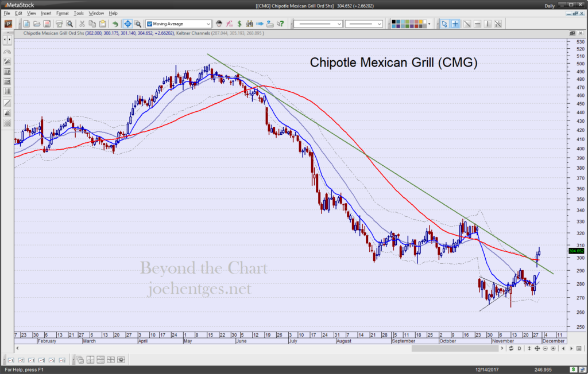The height and width of the screenshot is (374, 588).
Task: Click the Paste clipboard icon
Action: point(102,24)
